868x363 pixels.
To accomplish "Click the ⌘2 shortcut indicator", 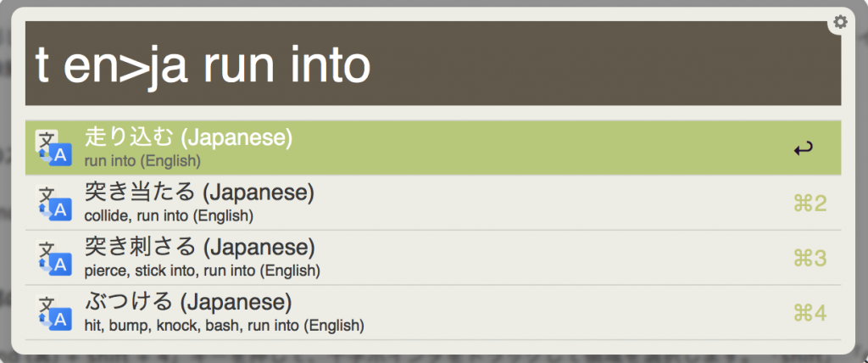I will 810,204.
